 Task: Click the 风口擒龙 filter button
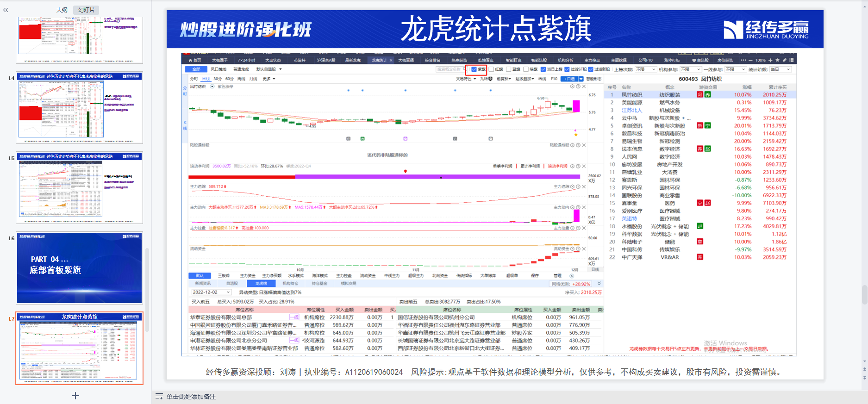point(219,69)
